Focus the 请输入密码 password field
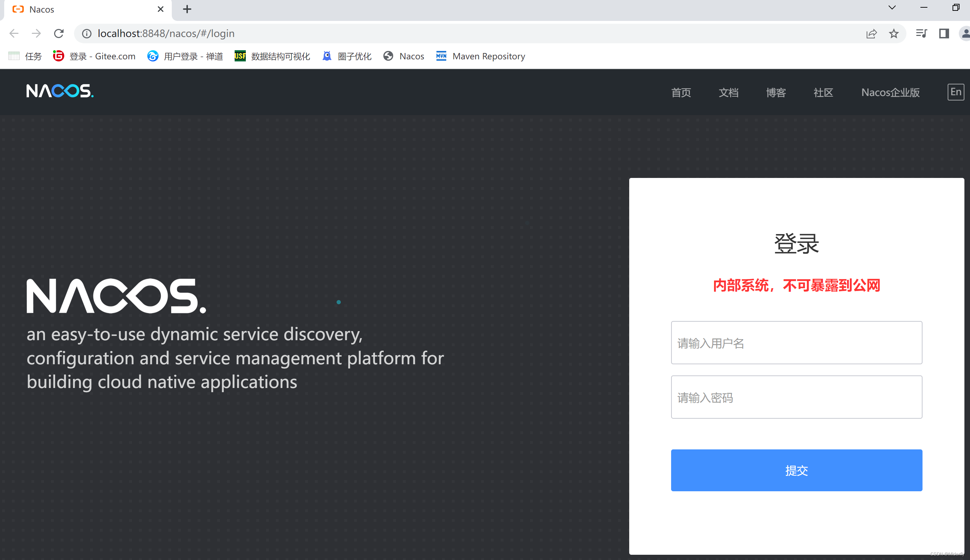 coord(796,397)
